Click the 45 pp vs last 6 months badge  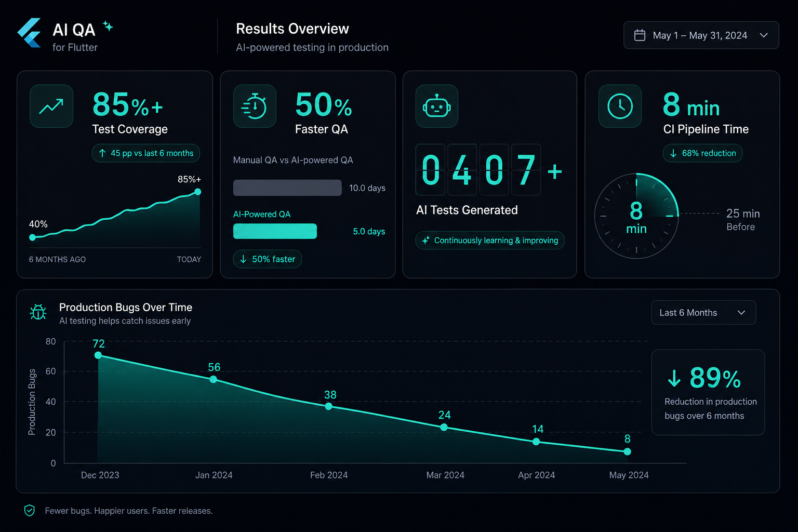pyautogui.click(x=146, y=153)
